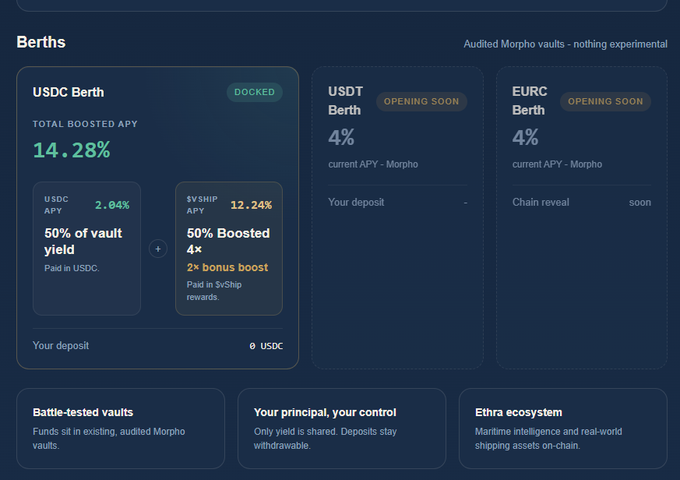Image resolution: width=680 pixels, height=480 pixels.
Task: Click the '0 USDC' deposit value
Action: pyautogui.click(x=266, y=346)
